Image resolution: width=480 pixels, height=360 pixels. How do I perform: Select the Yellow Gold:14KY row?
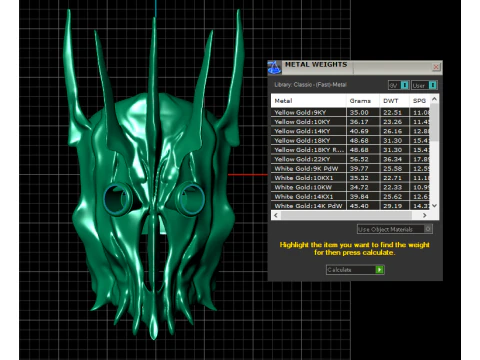click(351, 131)
